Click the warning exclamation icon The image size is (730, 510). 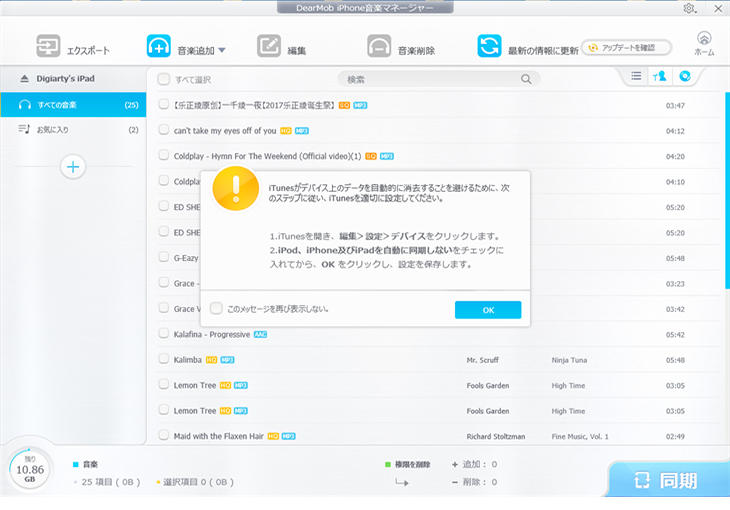tap(236, 189)
